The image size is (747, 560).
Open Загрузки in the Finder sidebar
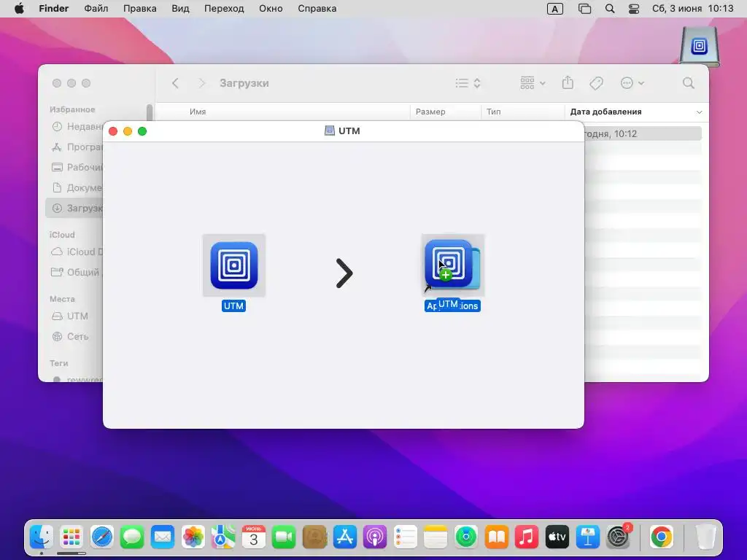click(74, 208)
